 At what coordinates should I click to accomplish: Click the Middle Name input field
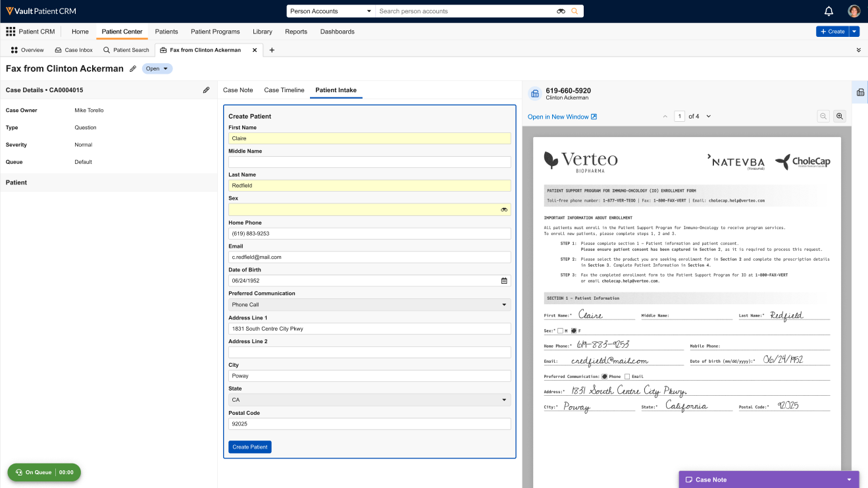pos(369,162)
